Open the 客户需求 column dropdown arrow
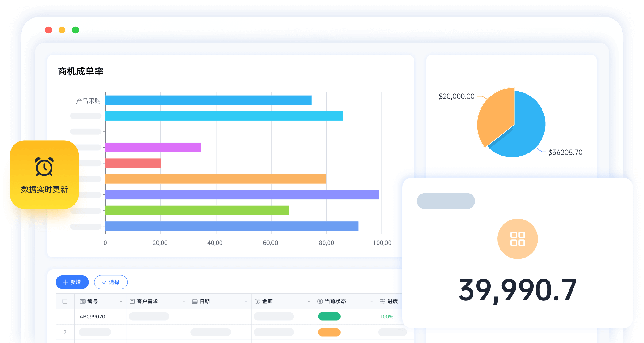Viewport: 644px width, 343px height. pos(183,302)
